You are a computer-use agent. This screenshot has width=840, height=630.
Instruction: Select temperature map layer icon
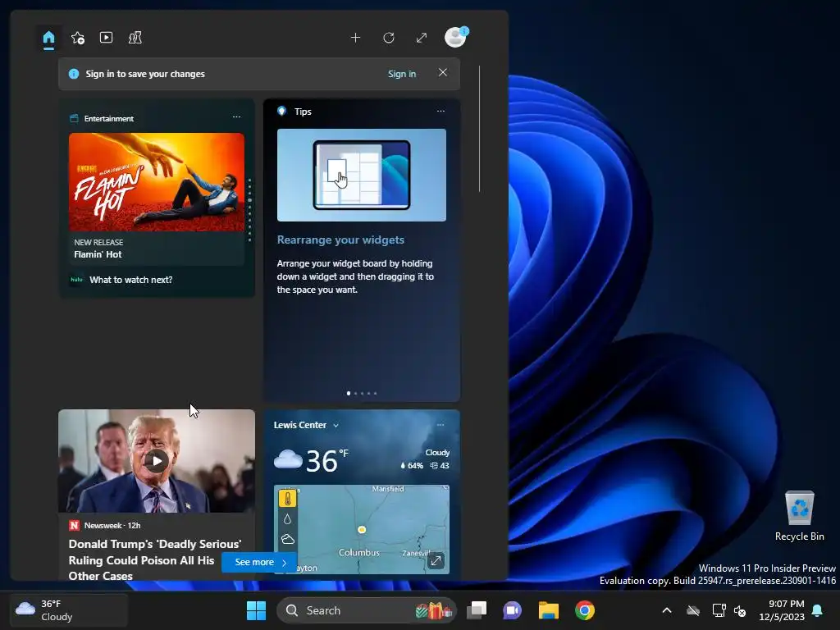[288, 499]
